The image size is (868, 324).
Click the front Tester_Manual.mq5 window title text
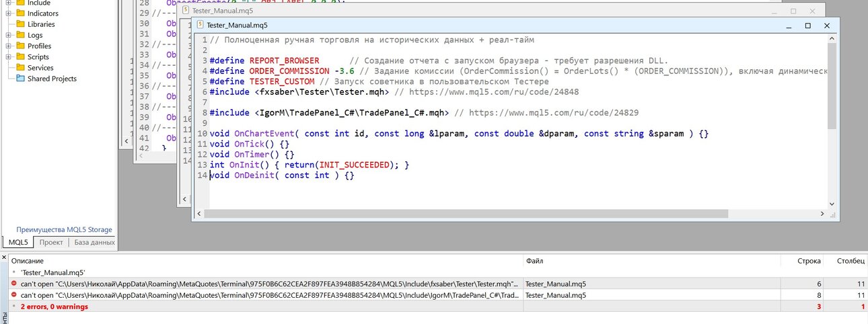pyautogui.click(x=238, y=26)
